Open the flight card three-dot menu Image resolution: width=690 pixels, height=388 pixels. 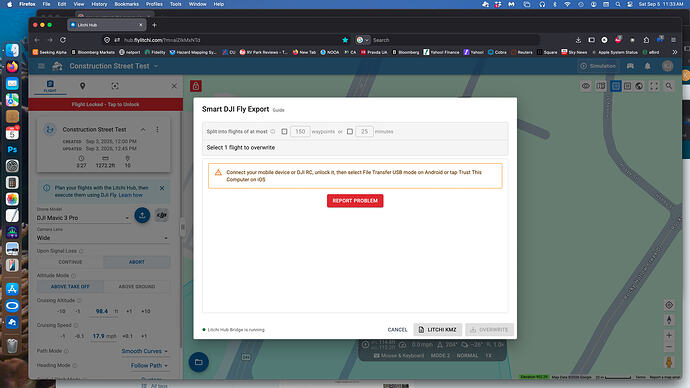(157, 130)
